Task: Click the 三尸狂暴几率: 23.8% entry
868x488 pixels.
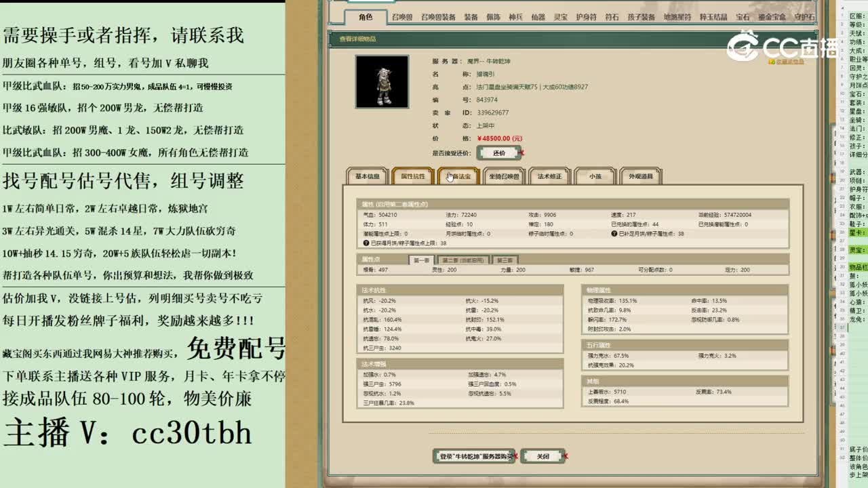Action: pyautogui.click(x=389, y=403)
